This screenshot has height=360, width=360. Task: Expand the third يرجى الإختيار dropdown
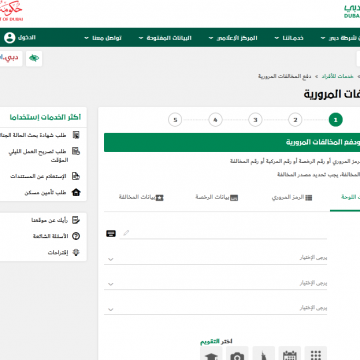click(215, 308)
